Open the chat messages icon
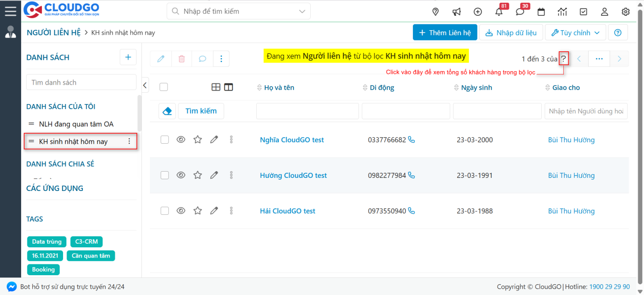The image size is (644, 295). pos(520,12)
